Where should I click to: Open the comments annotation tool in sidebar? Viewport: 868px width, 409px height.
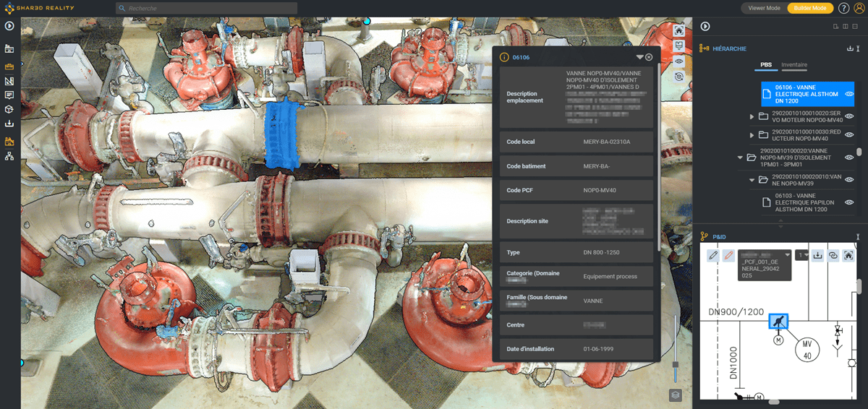pyautogui.click(x=9, y=95)
